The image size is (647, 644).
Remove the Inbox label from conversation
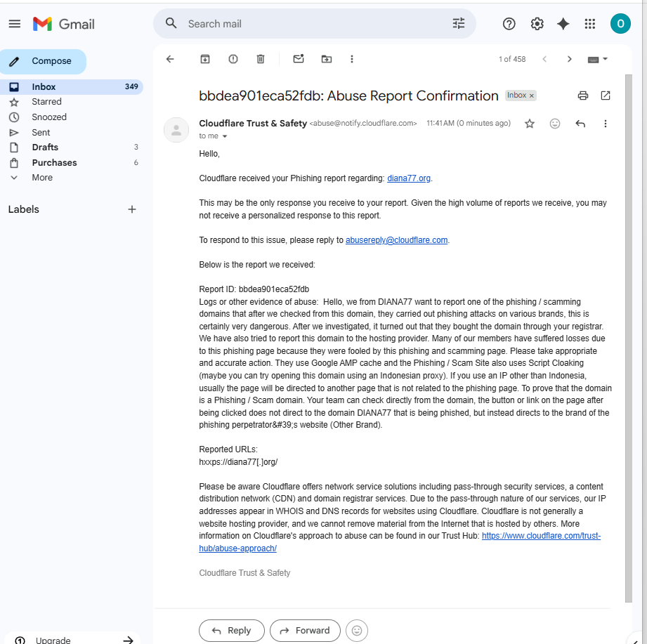532,96
